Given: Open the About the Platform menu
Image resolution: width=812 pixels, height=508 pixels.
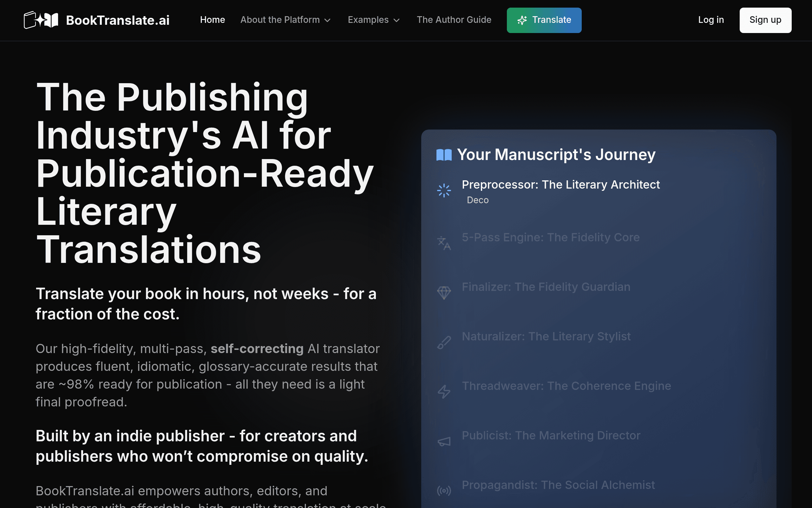Looking at the screenshot, I should click(285, 20).
